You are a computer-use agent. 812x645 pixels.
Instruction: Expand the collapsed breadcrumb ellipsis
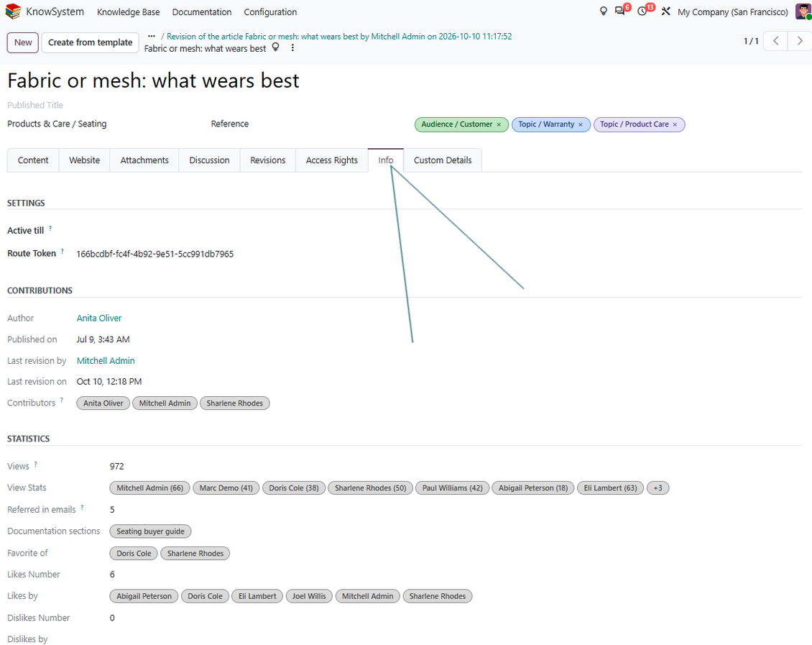pos(151,36)
